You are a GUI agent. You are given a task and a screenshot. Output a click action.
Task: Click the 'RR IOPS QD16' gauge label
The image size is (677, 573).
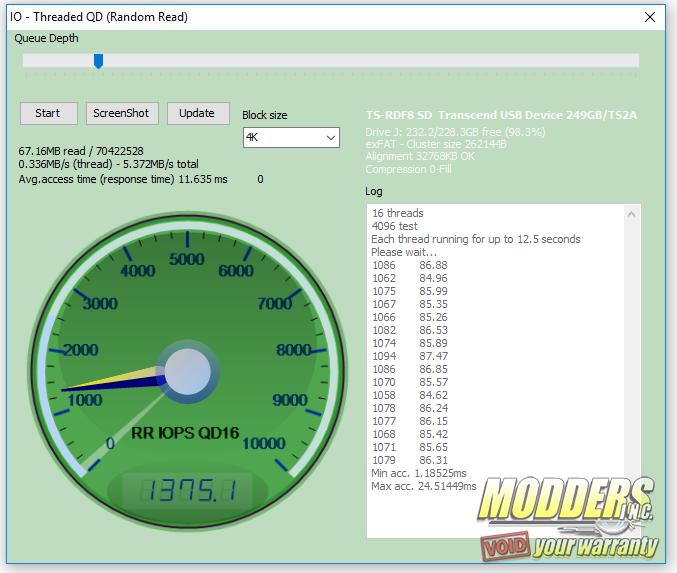tap(185, 433)
